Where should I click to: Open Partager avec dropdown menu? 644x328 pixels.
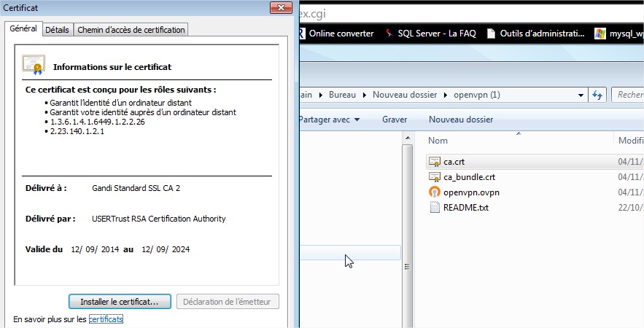[329, 120]
